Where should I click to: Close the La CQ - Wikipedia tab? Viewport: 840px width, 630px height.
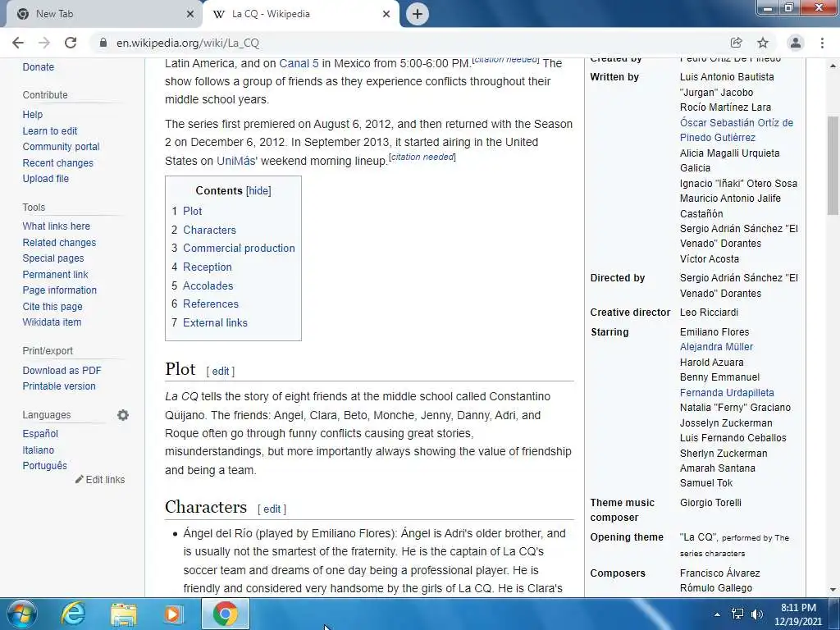(386, 14)
